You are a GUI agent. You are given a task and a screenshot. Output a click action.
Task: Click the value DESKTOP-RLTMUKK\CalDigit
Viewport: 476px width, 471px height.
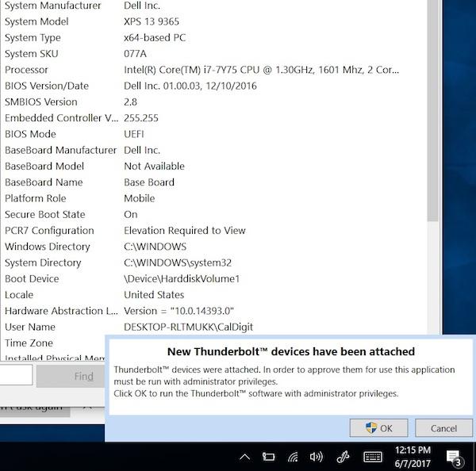point(188,327)
